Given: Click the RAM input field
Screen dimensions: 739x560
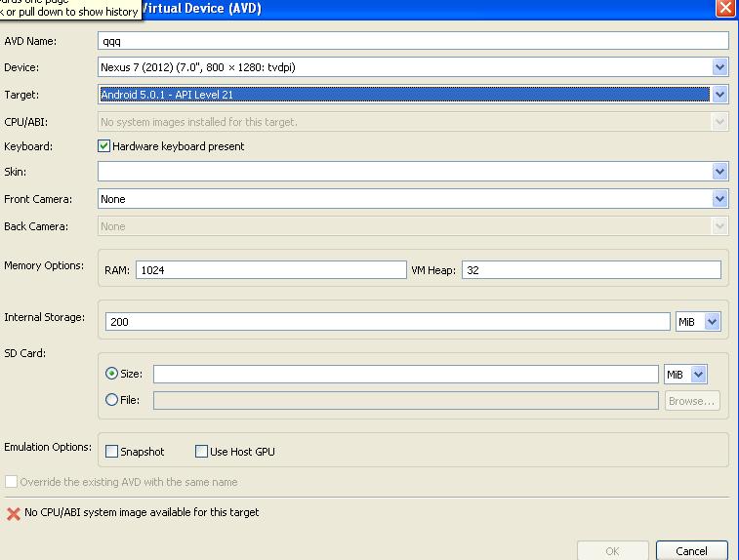Looking at the screenshot, I should tap(271, 270).
